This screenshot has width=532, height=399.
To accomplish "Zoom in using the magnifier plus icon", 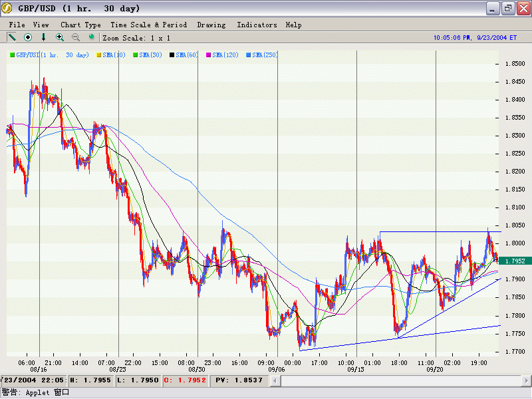I will pyautogui.click(x=60, y=38).
